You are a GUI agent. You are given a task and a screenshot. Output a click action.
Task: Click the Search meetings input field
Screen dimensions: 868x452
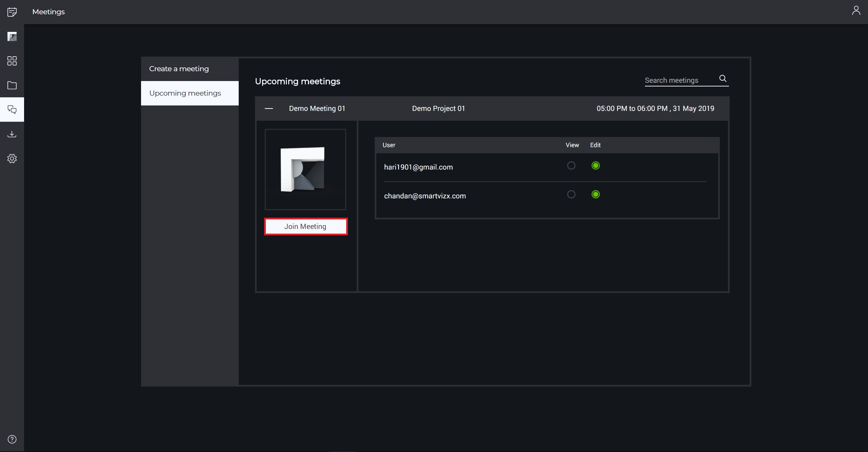click(x=680, y=80)
